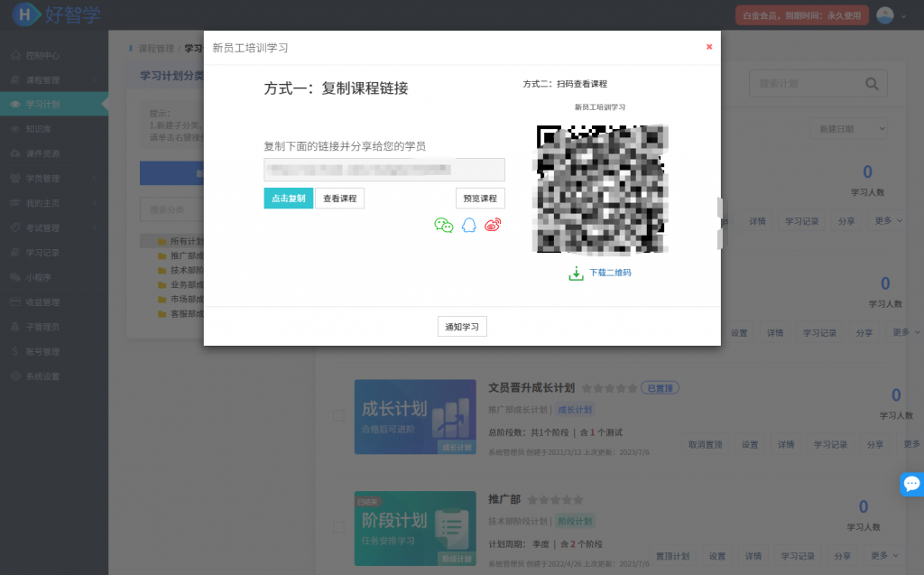Select the 市场部 folder in tree
Image resolution: width=924 pixels, height=575 pixels.
tap(180, 299)
